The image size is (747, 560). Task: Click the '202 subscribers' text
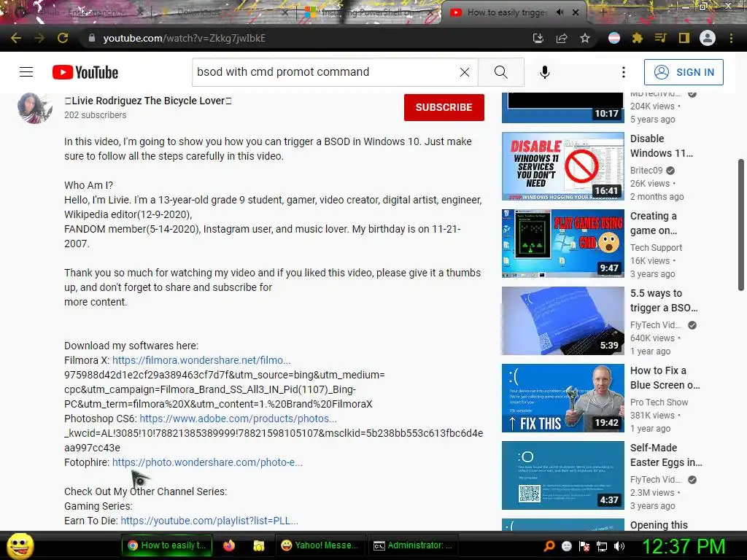96,115
